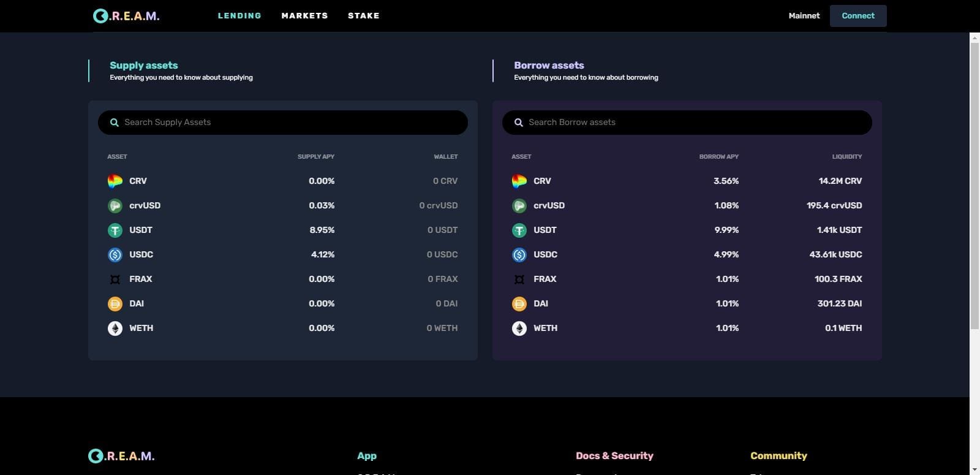Select crvUSD supply APY 0.03%
Image resolution: width=980 pixels, height=475 pixels.
coord(322,206)
